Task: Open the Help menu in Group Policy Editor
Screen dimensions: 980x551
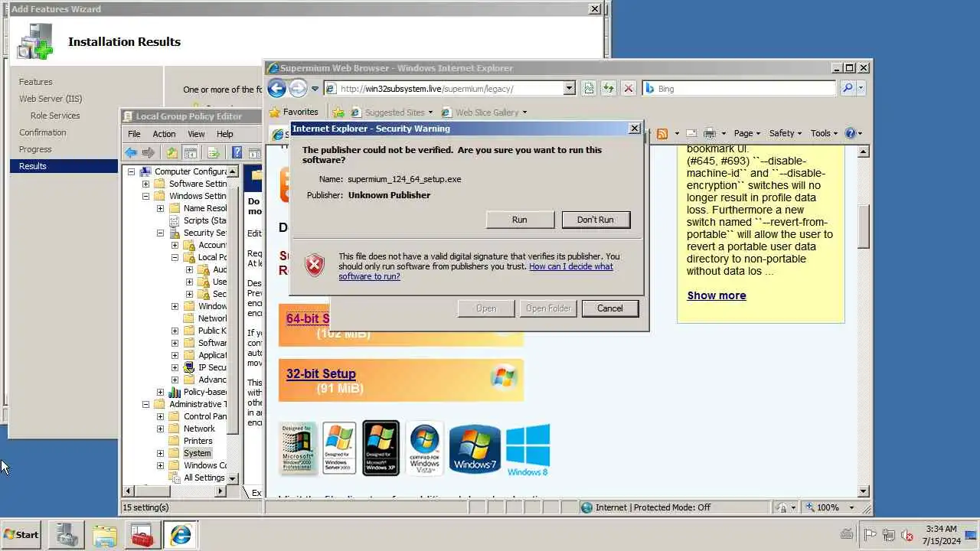Action: (x=224, y=134)
